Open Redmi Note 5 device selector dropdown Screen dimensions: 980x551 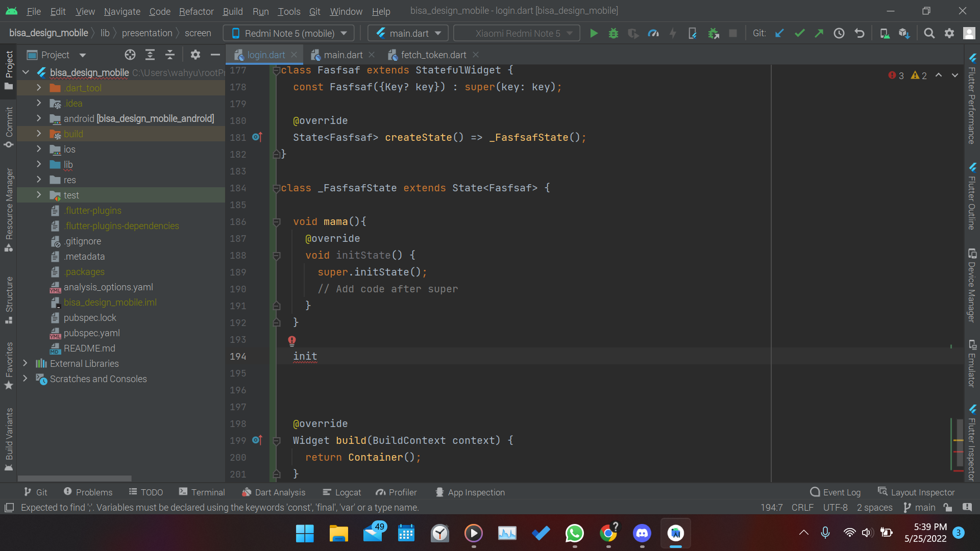289,33
